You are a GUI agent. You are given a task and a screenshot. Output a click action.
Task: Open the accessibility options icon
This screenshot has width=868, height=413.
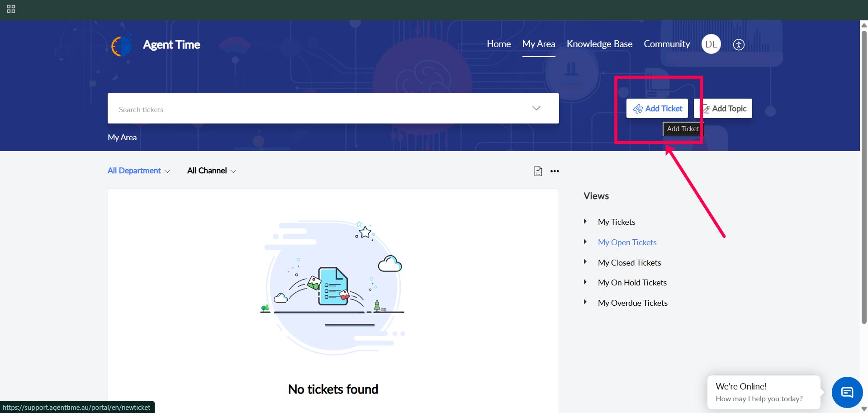pyautogui.click(x=739, y=45)
